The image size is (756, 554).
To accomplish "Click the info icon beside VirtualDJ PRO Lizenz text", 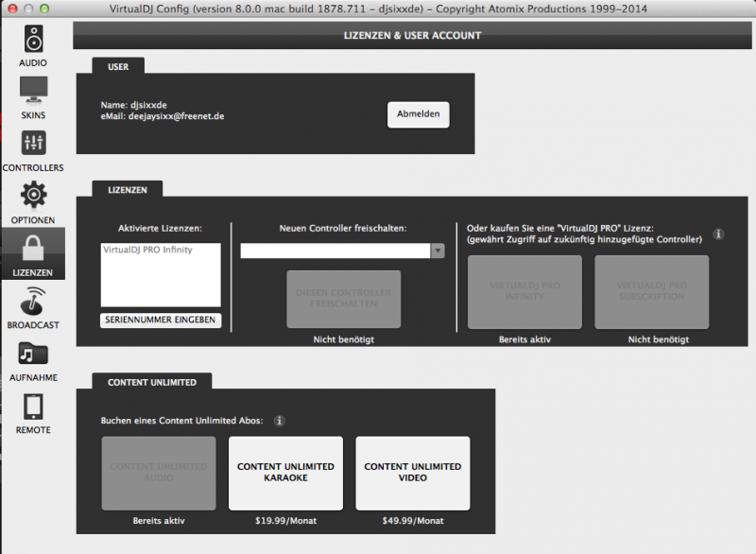I will click(x=718, y=234).
